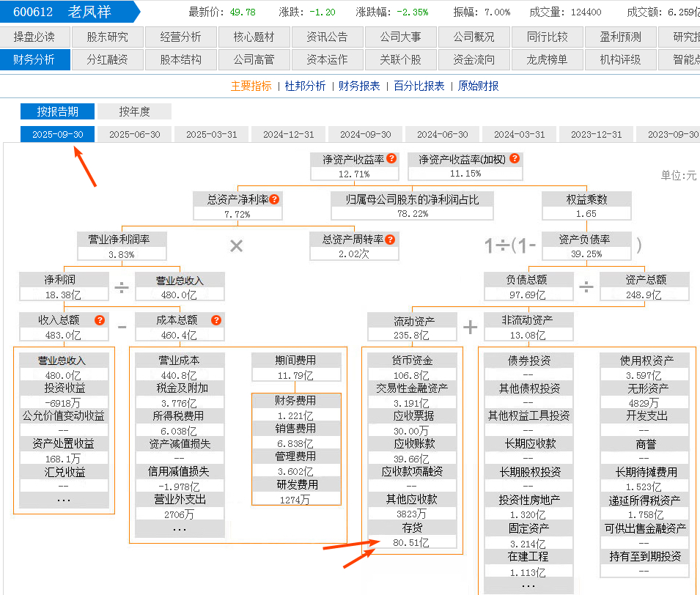The image size is (700, 595).
Task: Click the 杜邦分析 link
Action: pyautogui.click(x=305, y=86)
